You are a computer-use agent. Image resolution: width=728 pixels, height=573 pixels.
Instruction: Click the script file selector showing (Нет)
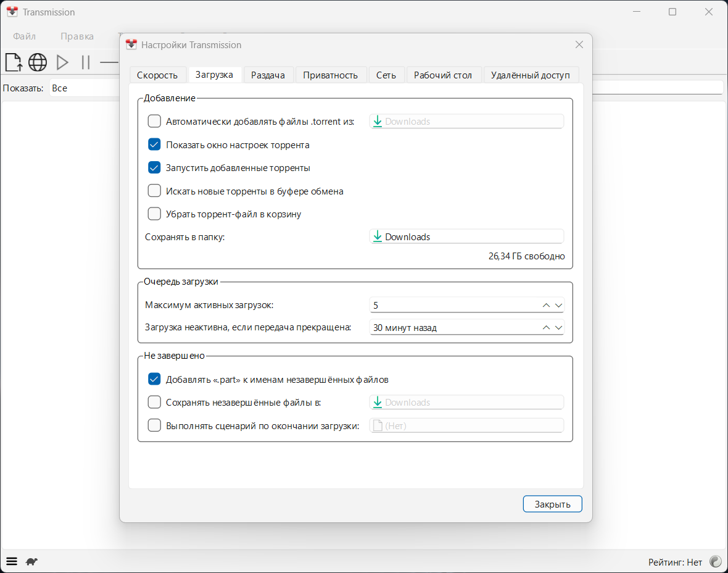[466, 425]
